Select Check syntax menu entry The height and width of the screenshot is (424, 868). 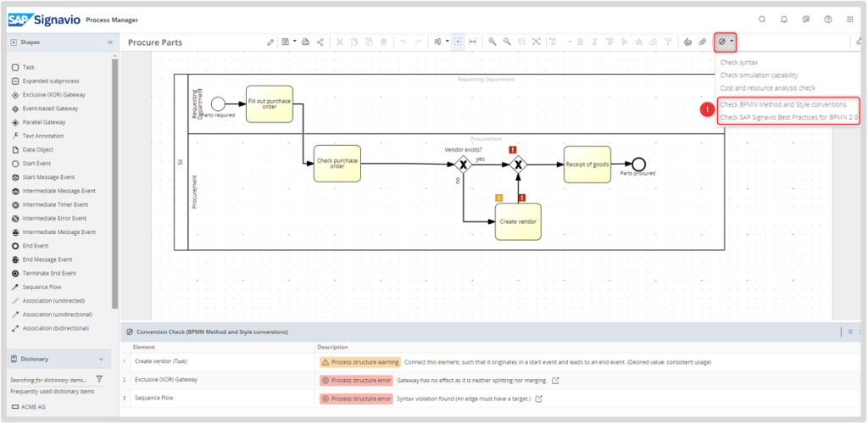coord(739,63)
